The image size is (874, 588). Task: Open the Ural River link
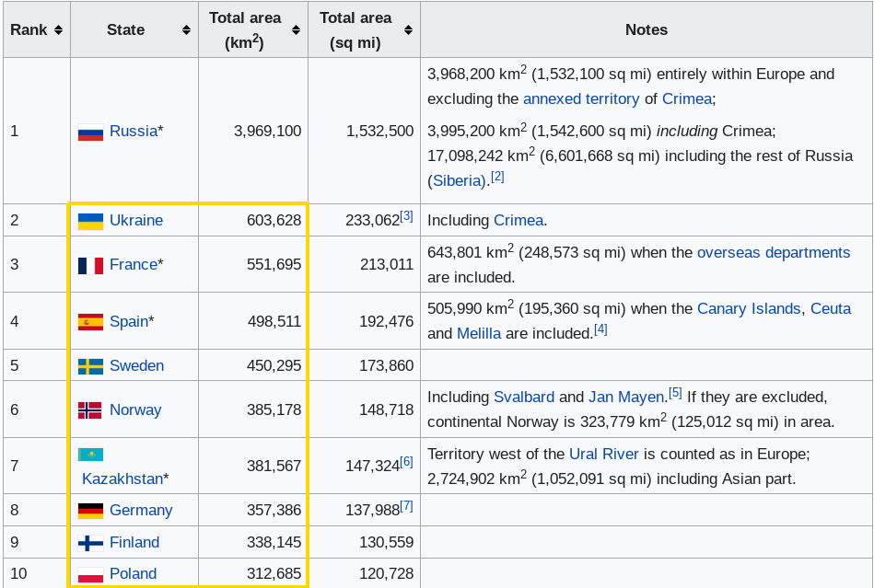603,454
